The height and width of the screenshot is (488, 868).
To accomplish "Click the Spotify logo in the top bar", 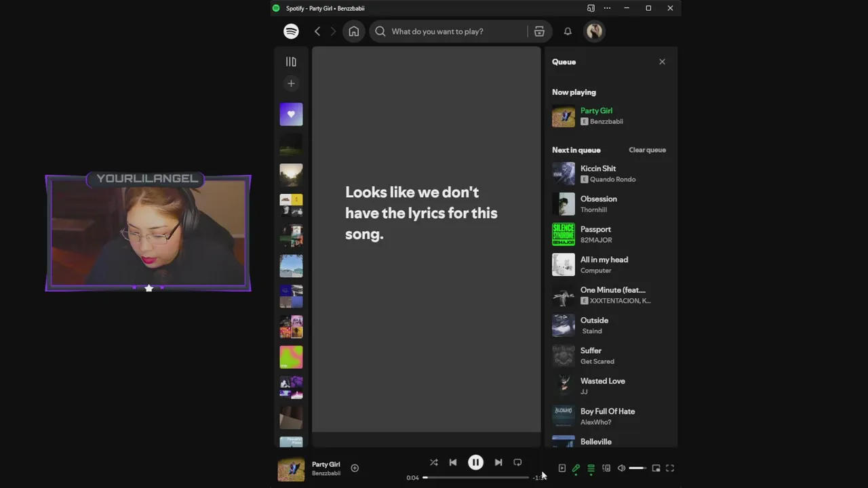I will tap(291, 31).
